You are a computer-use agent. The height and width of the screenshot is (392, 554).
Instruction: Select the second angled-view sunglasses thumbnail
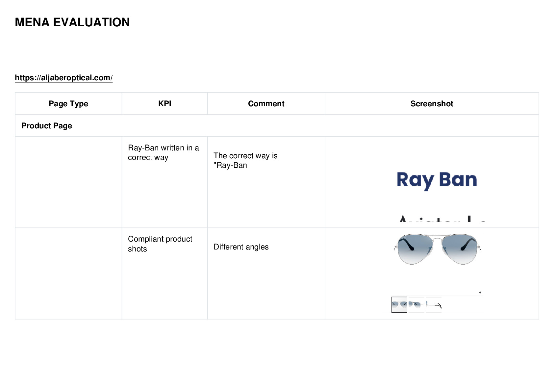[x=416, y=305]
